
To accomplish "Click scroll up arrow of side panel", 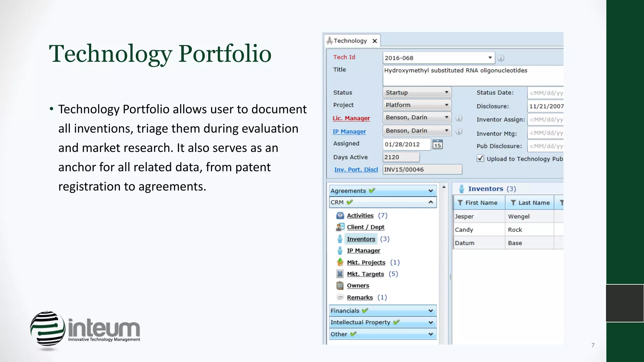I will tap(444, 187).
